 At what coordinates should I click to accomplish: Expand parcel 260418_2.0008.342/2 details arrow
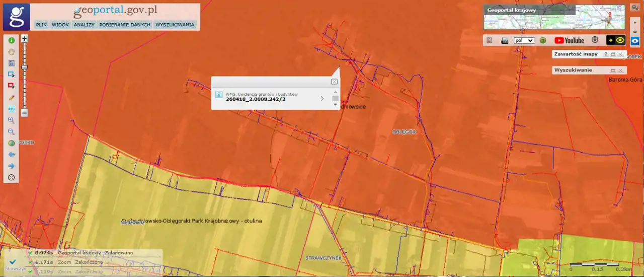(322, 99)
